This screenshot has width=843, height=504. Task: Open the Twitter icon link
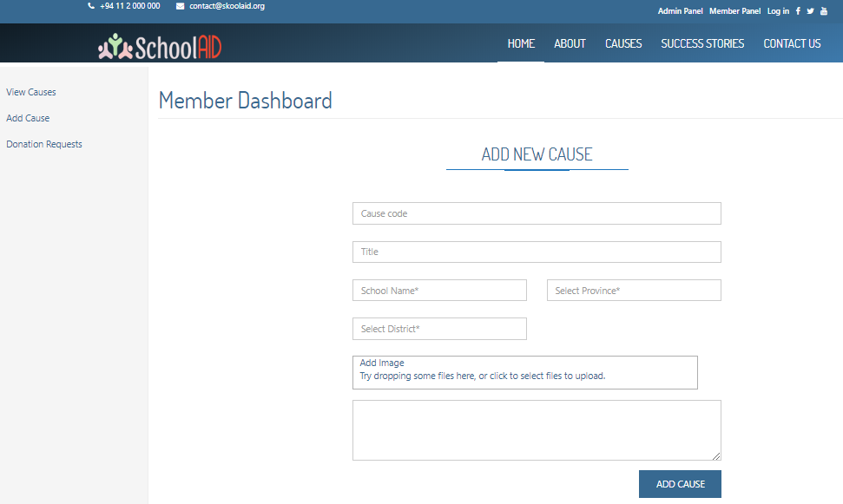click(x=810, y=11)
